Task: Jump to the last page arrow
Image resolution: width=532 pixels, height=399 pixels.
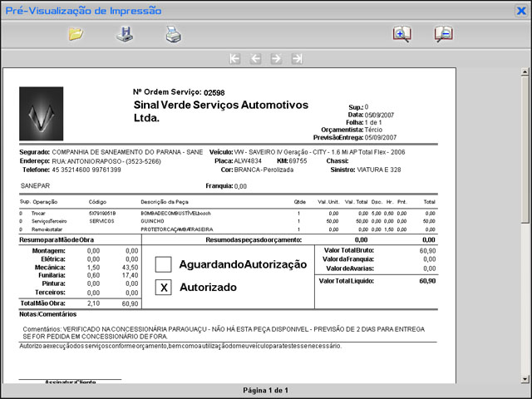Action: point(297,59)
